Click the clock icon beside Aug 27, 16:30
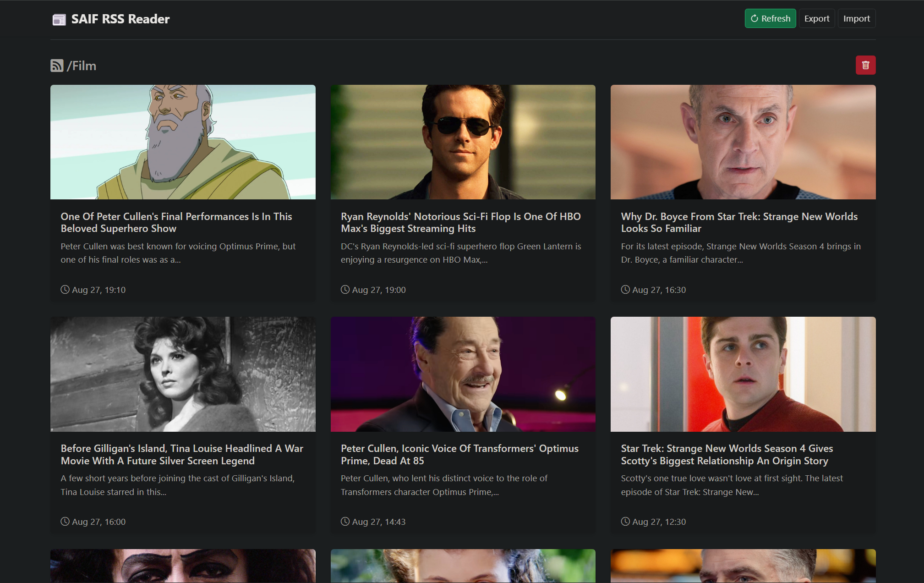The width and height of the screenshot is (924, 583). tap(625, 290)
